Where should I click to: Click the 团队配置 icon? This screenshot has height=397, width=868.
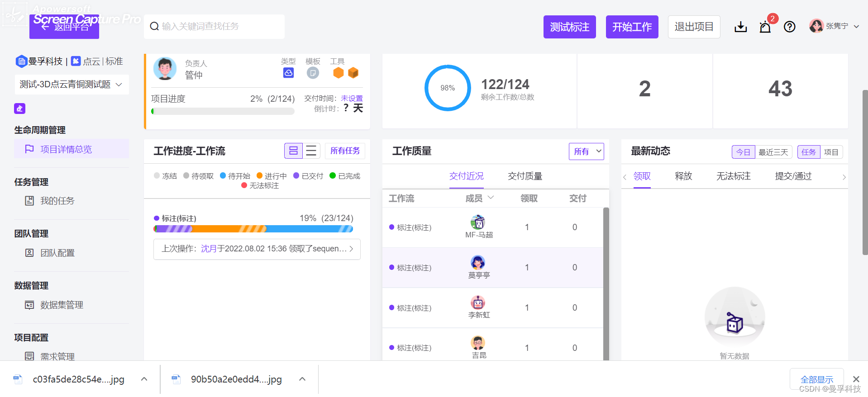pos(29,253)
